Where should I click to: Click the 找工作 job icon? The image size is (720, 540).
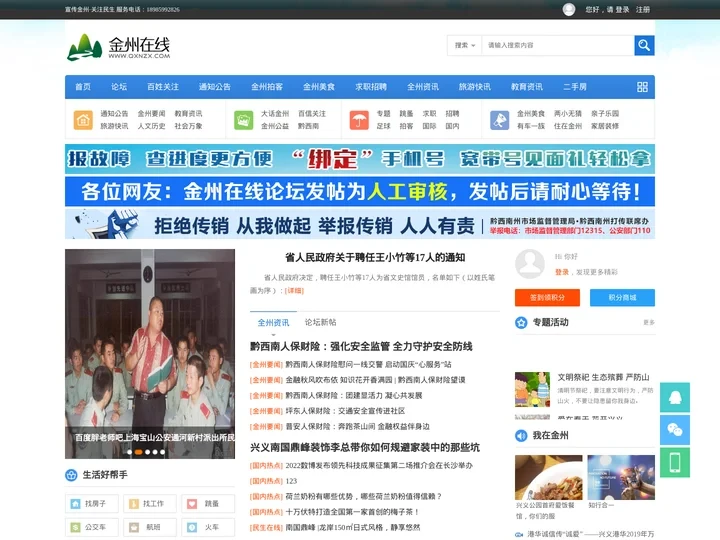[134, 504]
